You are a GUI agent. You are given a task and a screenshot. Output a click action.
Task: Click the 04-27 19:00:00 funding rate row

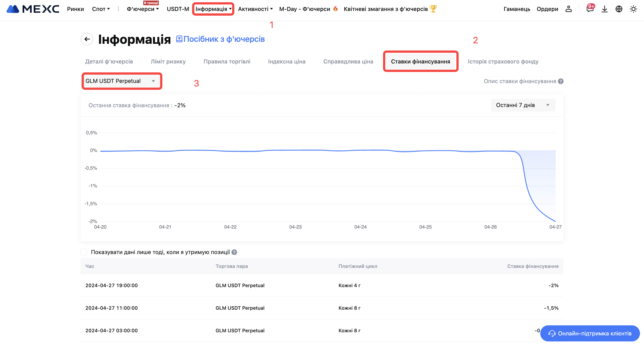click(322, 285)
